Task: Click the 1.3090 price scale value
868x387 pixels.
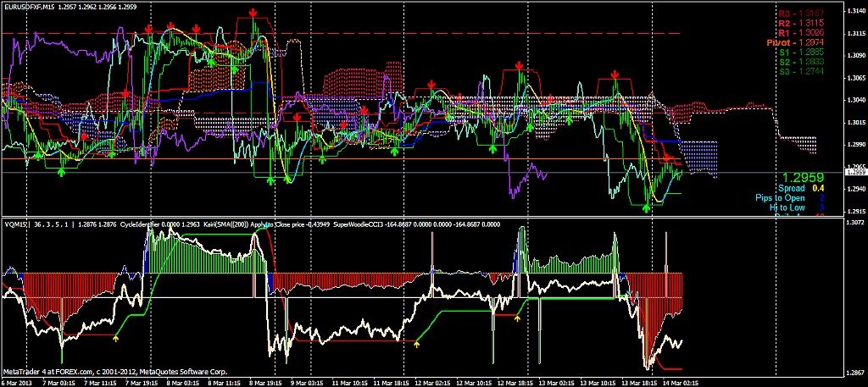Action: [x=856, y=55]
